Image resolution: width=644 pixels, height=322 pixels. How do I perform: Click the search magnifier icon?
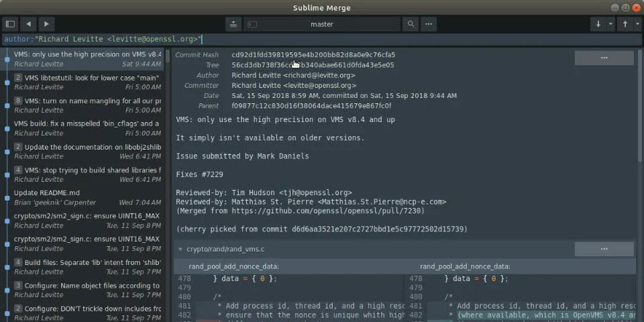pyautogui.click(x=411, y=24)
